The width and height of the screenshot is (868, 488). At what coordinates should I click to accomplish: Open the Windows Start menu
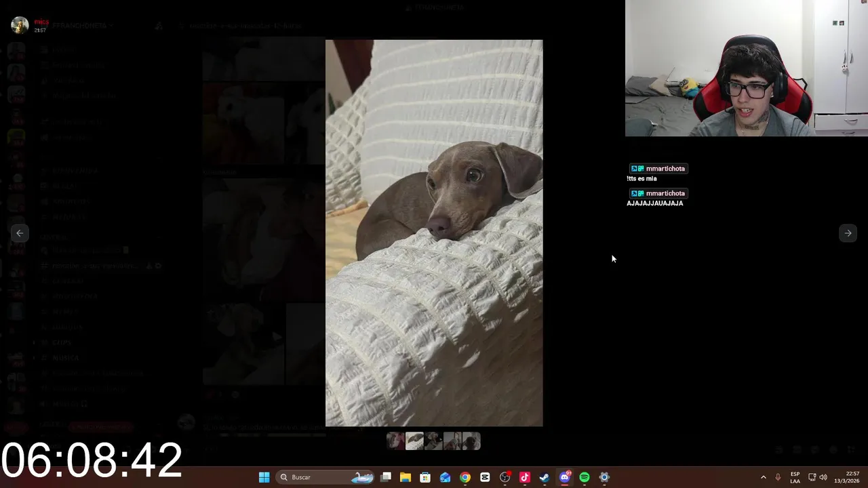click(264, 477)
